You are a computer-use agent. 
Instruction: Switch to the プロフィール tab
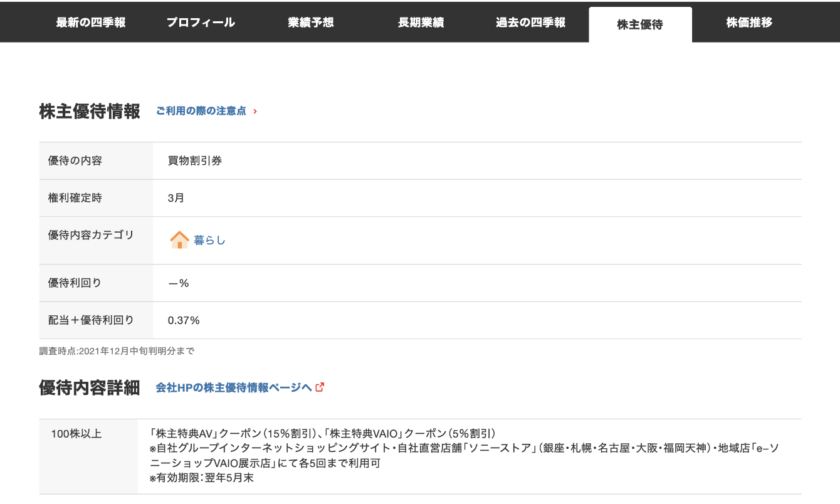point(201,23)
